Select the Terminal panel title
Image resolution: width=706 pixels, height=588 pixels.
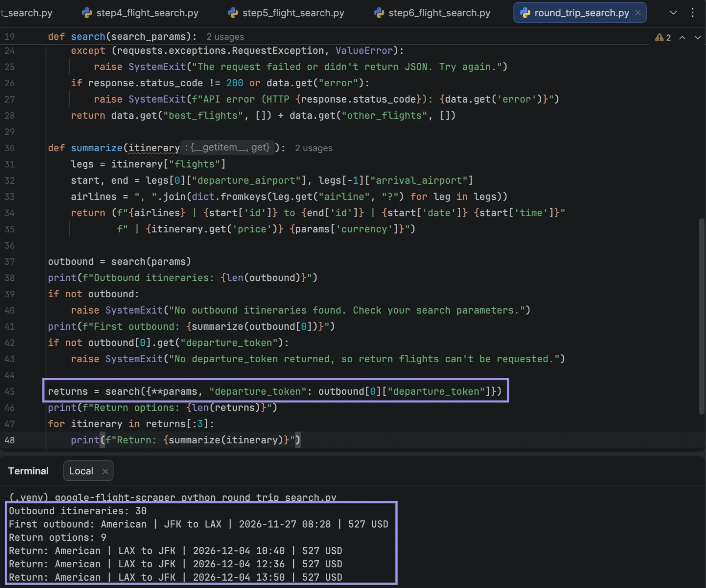(28, 471)
